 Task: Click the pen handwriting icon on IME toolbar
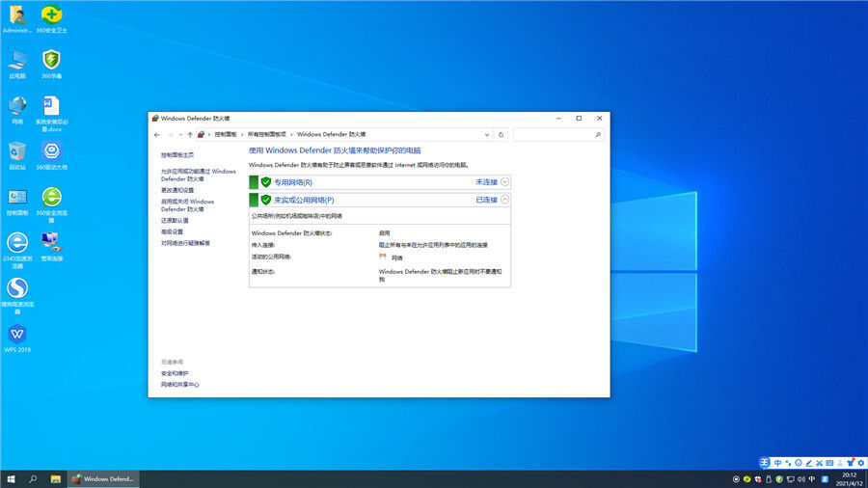[x=809, y=463]
